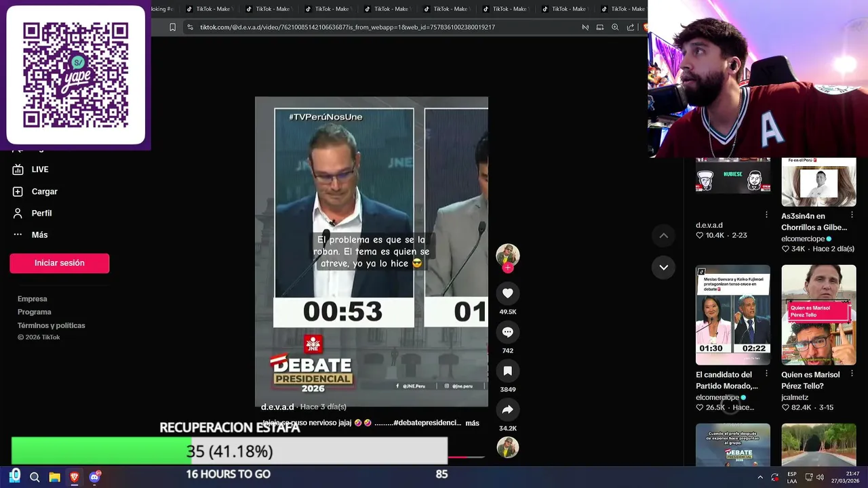Click d.e.v.a.d author in suggested list

(x=709, y=226)
